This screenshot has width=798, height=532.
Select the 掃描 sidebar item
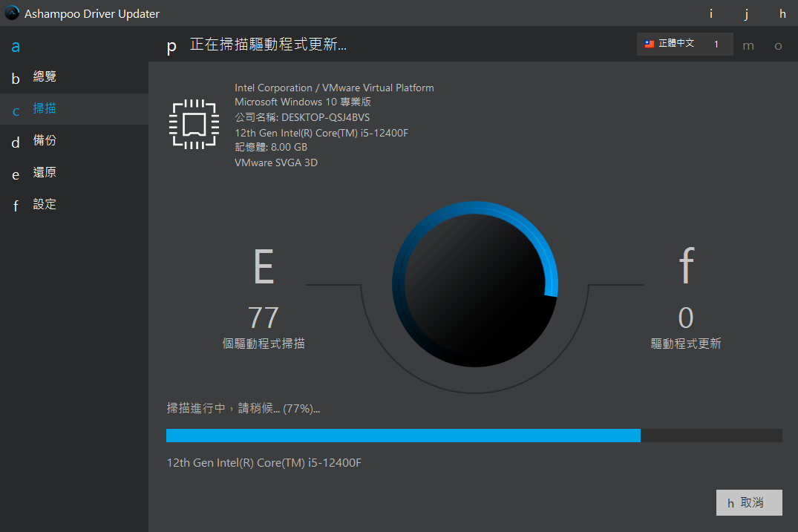74,109
